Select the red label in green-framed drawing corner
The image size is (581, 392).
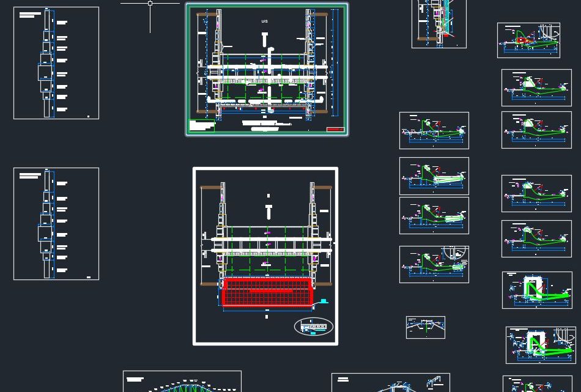tap(335, 129)
